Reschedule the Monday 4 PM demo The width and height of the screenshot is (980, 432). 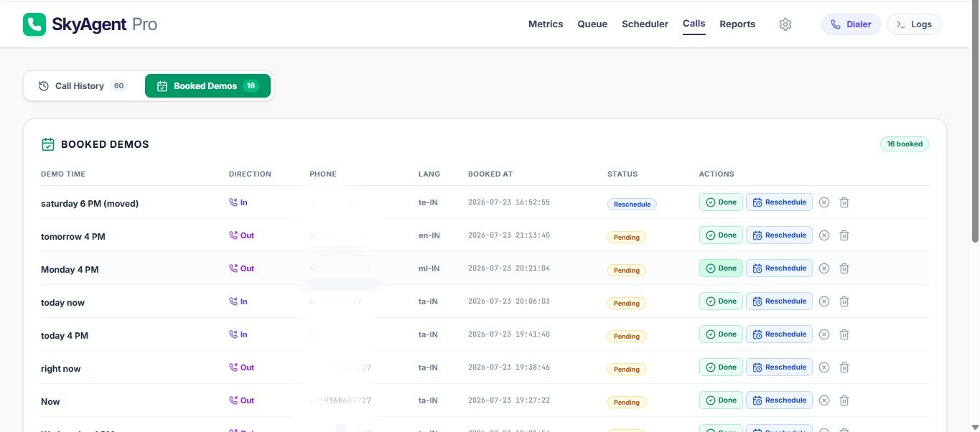click(x=779, y=268)
